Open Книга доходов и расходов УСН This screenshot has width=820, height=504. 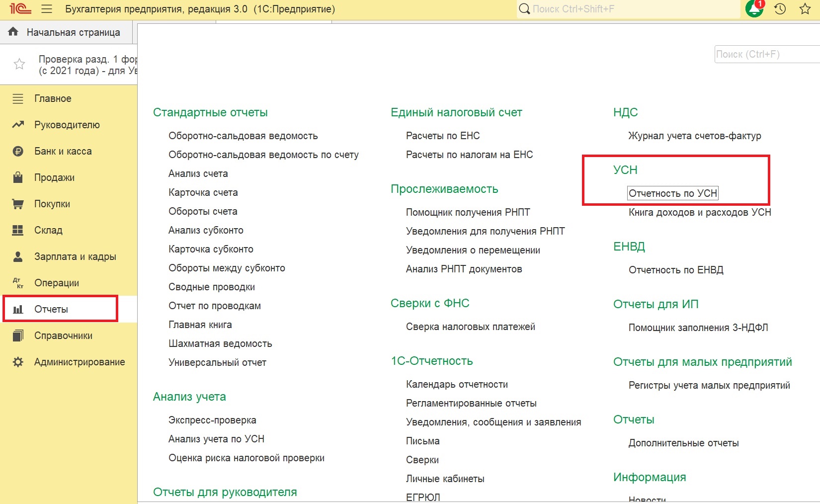pyautogui.click(x=700, y=212)
